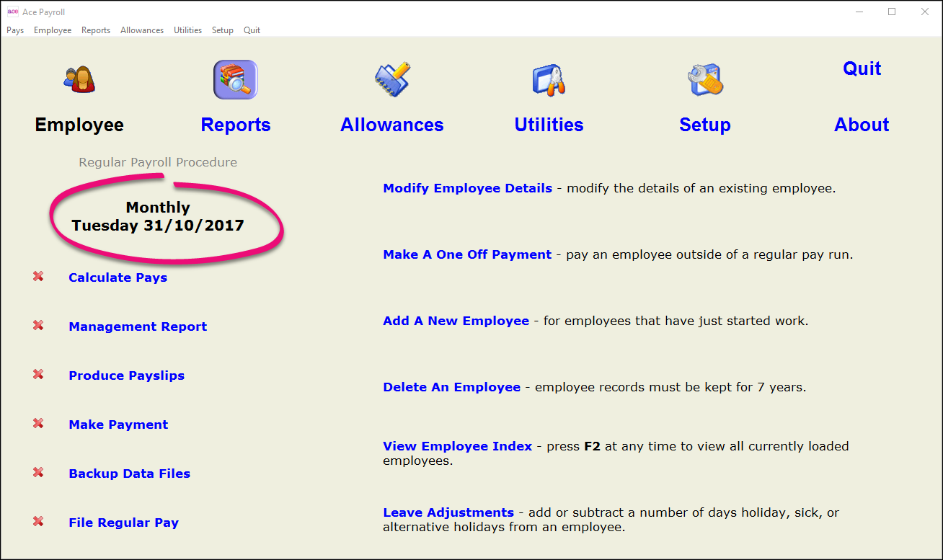The width and height of the screenshot is (943, 560).
Task: Open View Employee Index
Action: point(457,446)
